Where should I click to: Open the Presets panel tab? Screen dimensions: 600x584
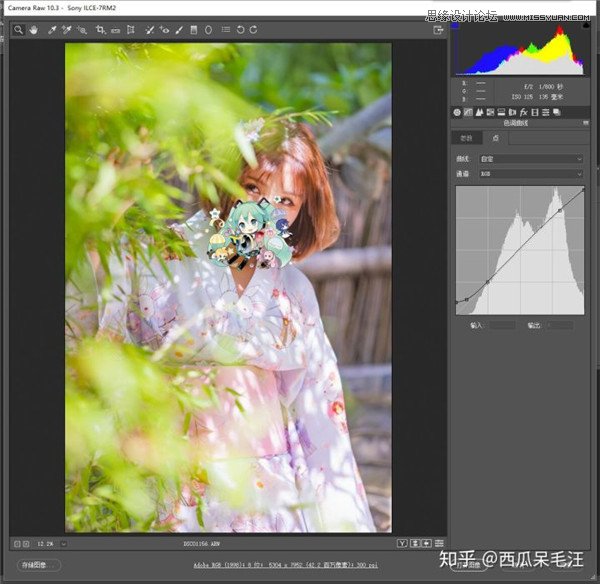coord(546,112)
